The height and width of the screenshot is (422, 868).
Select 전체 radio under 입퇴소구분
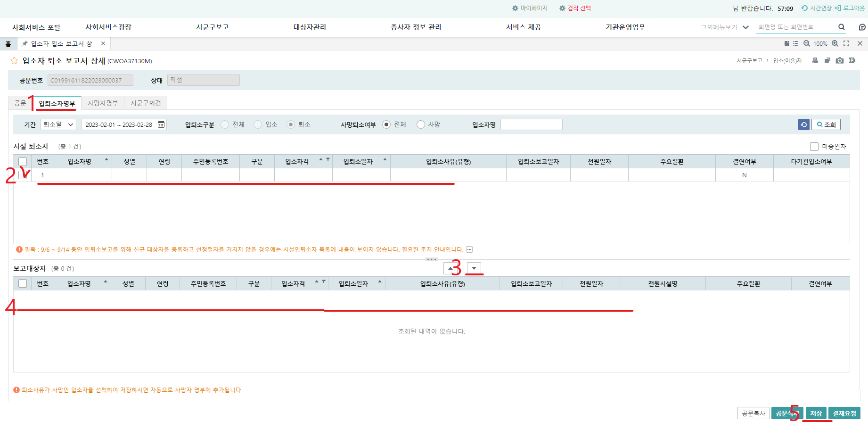point(225,124)
